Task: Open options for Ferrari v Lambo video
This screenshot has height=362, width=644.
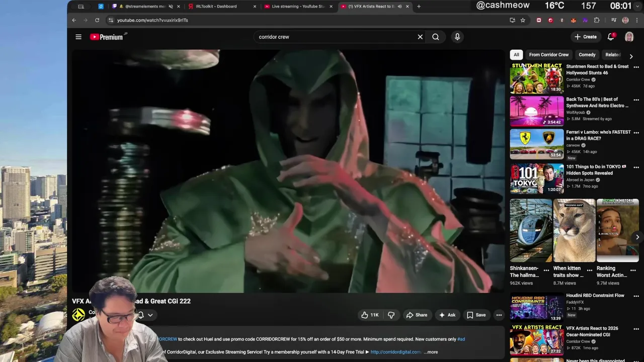Action: [636, 133]
